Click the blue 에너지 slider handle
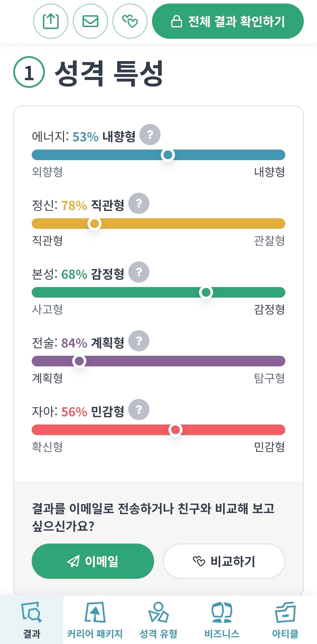This screenshot has height=644, width=317. 168,155
